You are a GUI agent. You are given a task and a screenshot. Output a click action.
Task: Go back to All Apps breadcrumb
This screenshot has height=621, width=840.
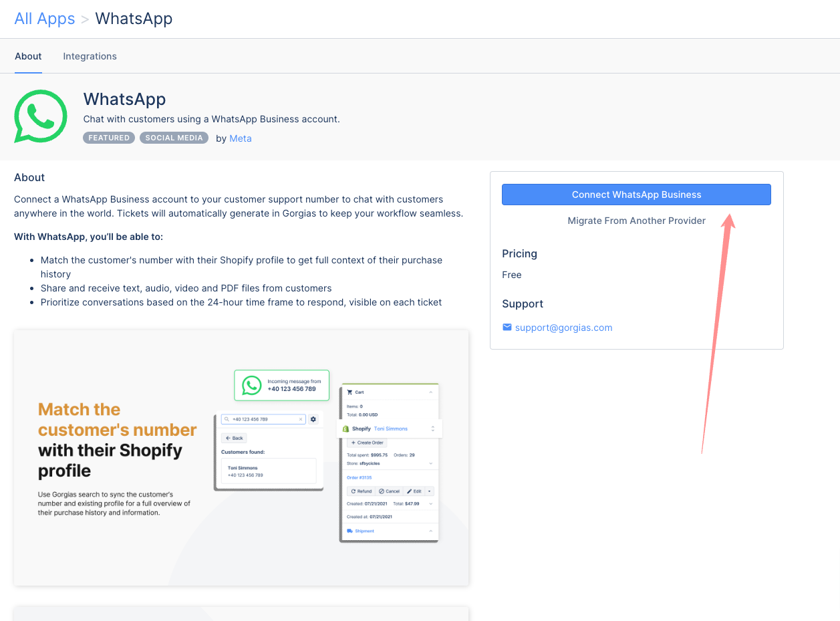coord(45,19)
